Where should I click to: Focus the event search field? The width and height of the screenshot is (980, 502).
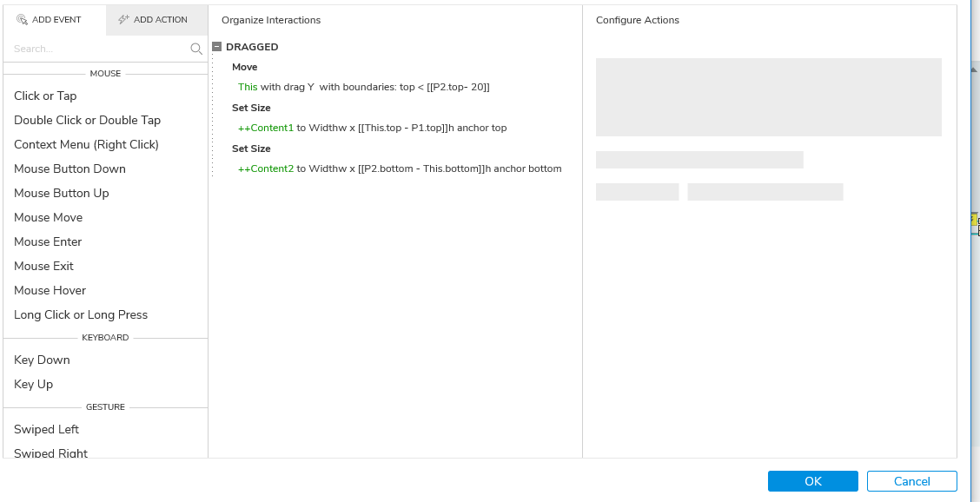pyautogui.click(x=96, y=50)
